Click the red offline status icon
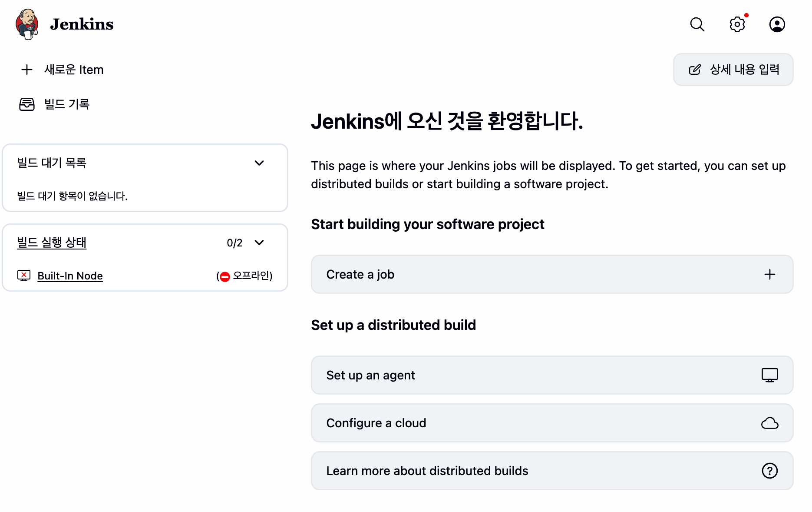Viewport: 812px width, 512px height. (225, 276)
